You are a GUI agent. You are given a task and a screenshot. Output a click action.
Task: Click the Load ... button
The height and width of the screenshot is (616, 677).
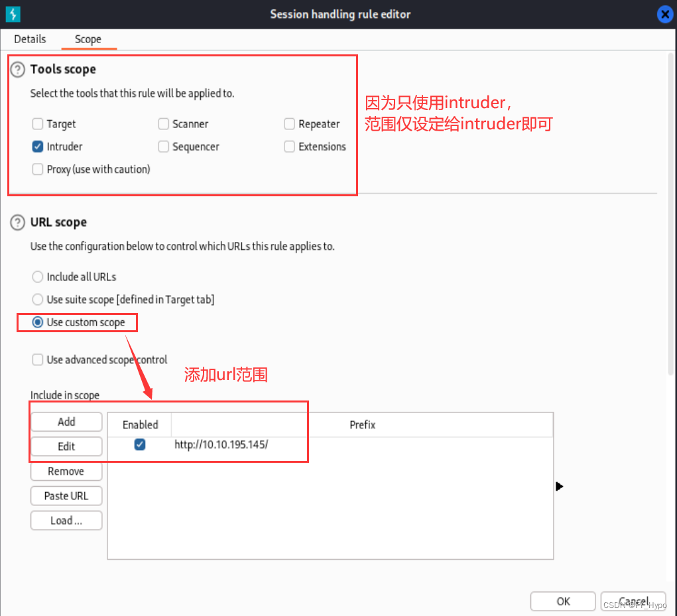(66, 521)
